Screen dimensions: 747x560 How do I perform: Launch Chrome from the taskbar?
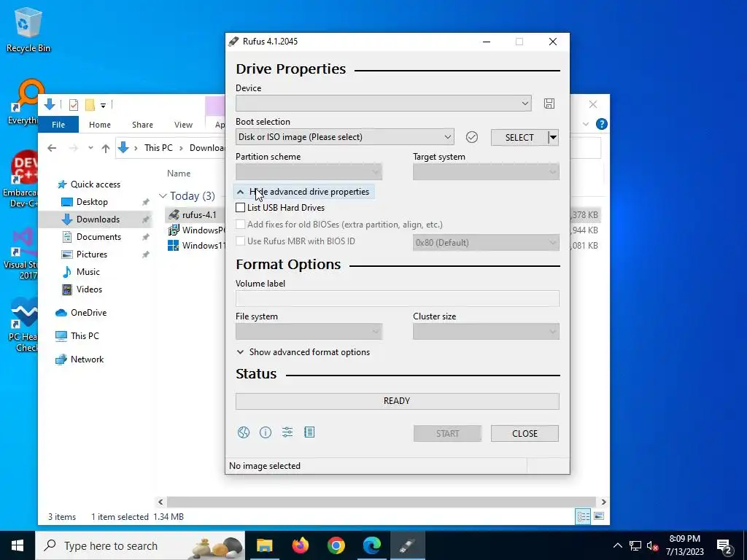[x=336, y=545]
